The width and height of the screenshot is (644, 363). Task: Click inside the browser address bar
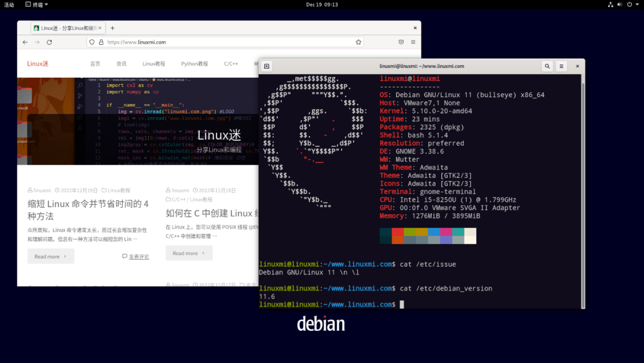pos(209,42)
